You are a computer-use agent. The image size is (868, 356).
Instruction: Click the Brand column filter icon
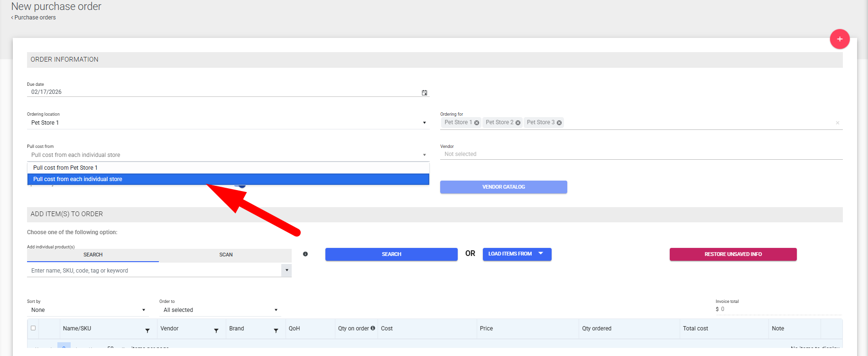(x=276, y=330)
